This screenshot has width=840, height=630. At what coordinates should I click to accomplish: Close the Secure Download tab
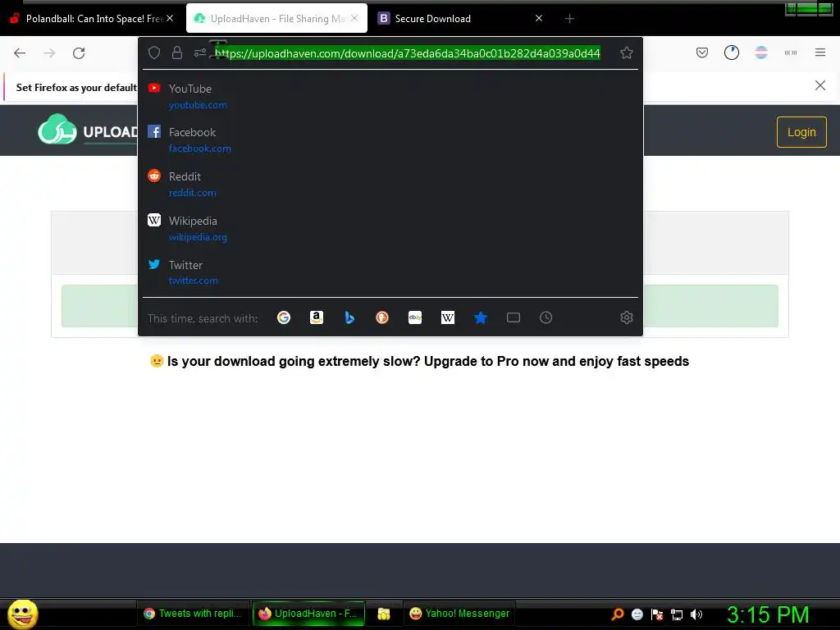click(539, 18)
